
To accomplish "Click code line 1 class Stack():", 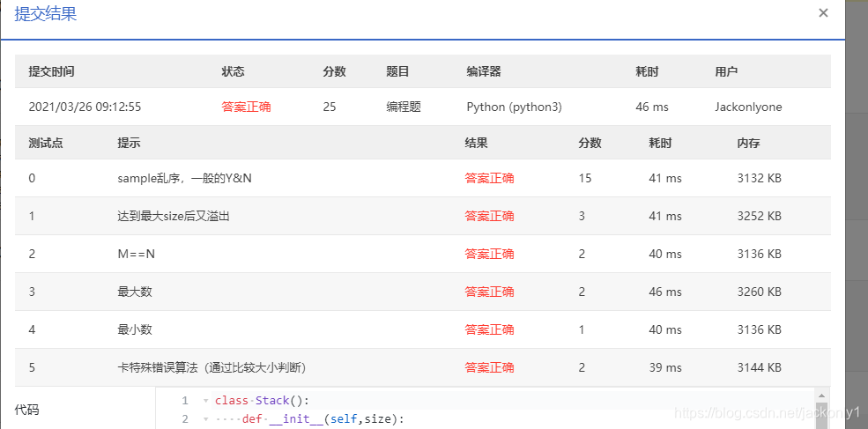I will (263, 401).
